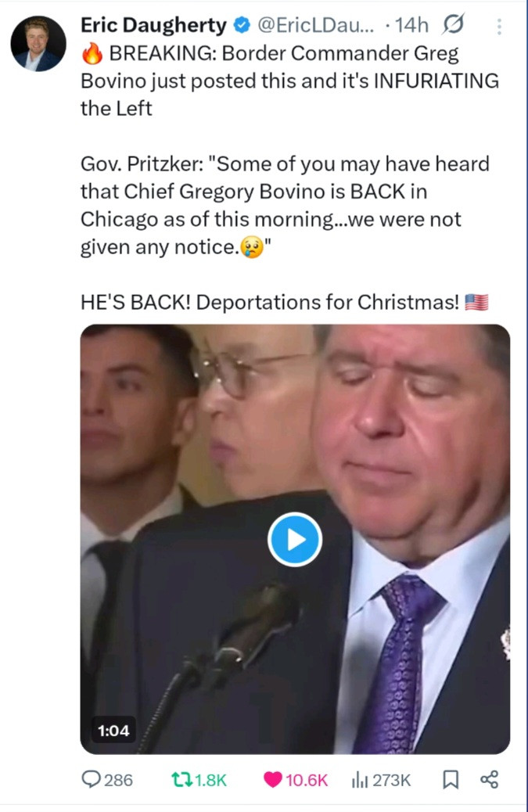The width and height of the screenshot is (528, 812).
Task: View post analytics via the bar chart icon
Action: click(x=360, y=779)
